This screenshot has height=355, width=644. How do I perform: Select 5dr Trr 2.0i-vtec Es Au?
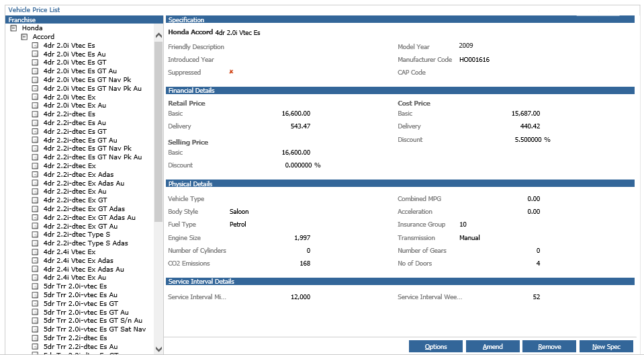(x=81, y=295)
